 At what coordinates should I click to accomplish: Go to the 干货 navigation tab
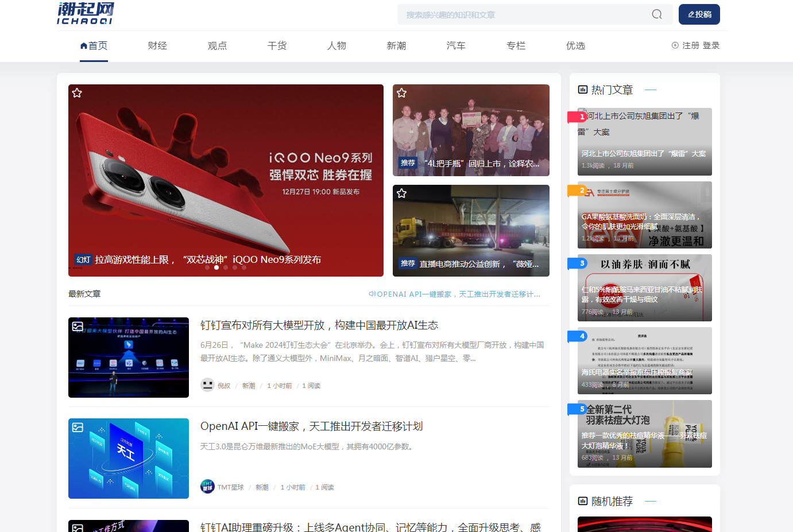277,46
